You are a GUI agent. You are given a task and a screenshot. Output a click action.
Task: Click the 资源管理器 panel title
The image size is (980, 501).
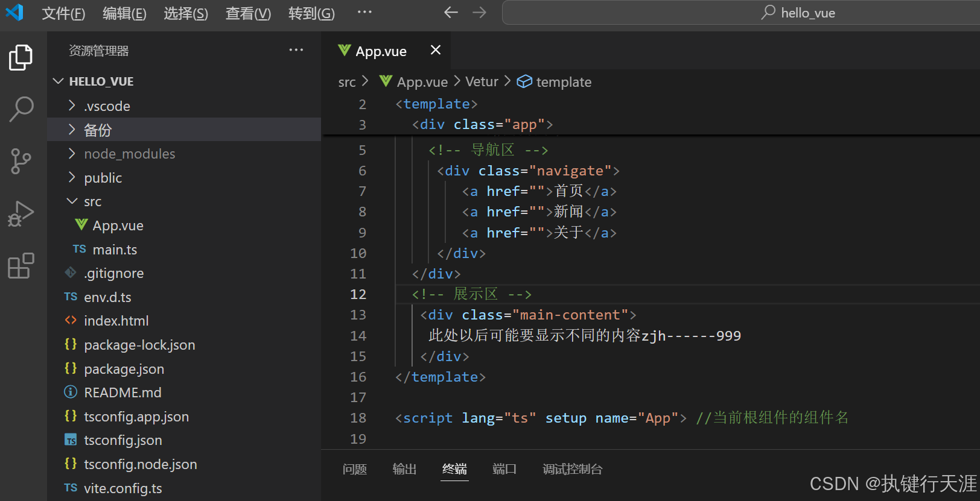99,51
